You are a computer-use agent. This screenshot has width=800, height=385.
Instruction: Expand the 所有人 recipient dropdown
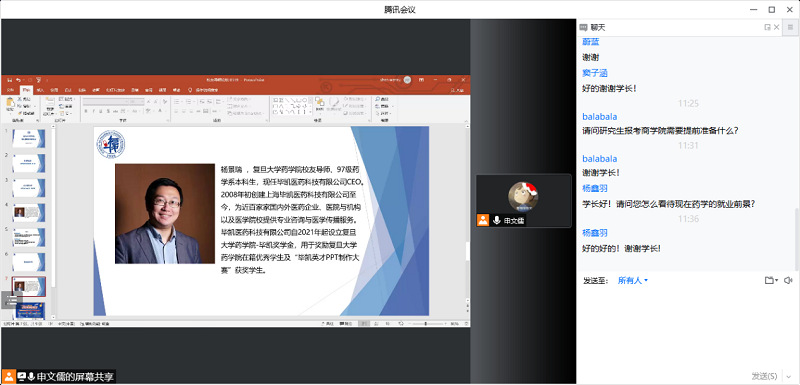click(x=633, y=280)
